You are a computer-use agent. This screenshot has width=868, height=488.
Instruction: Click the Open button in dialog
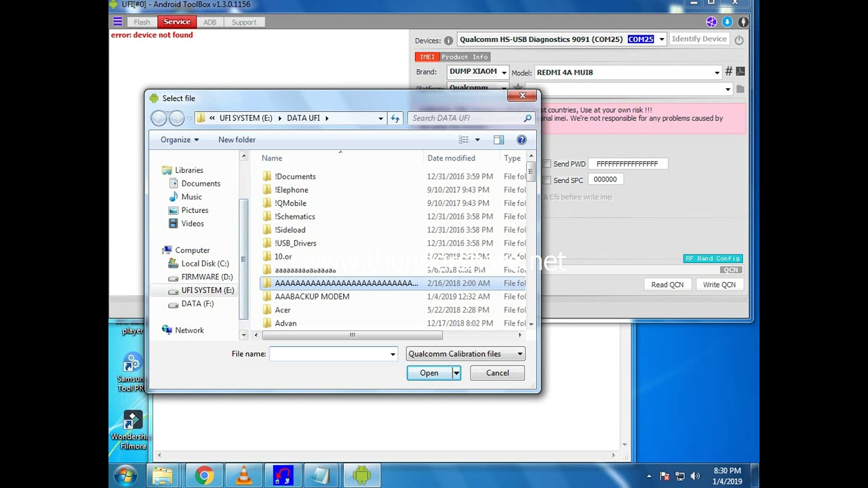(429, 373)
